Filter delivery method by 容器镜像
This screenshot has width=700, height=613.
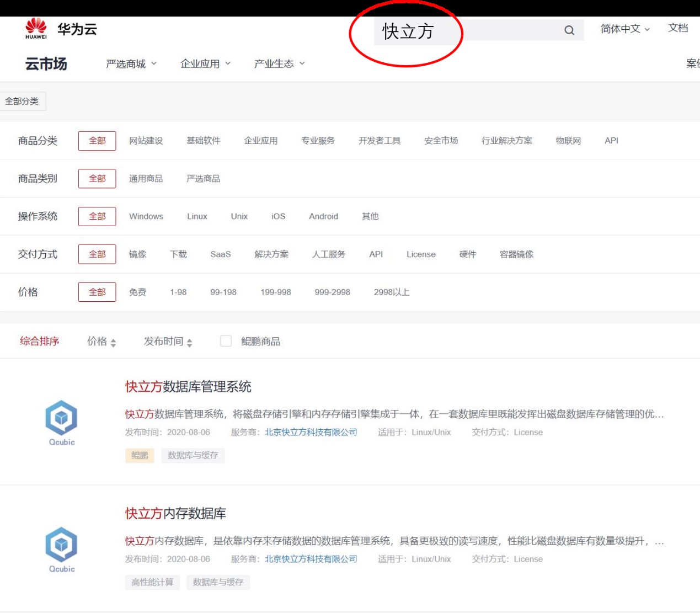[517, 254]
